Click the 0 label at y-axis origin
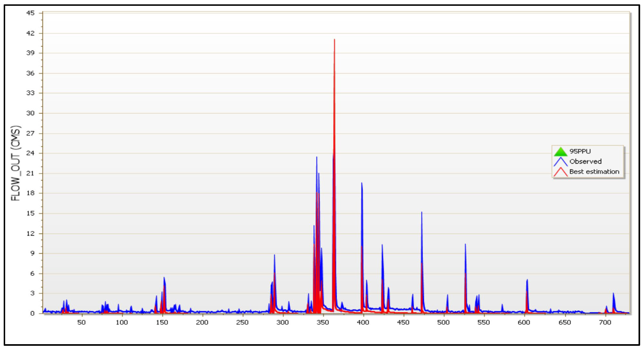The image size is (644, 349). point(33,314)
